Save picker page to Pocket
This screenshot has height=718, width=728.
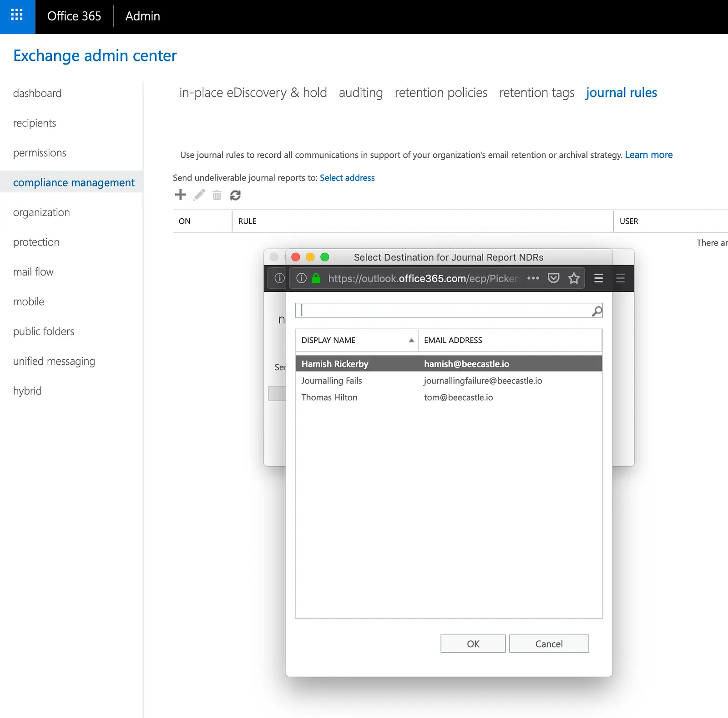tap(554, 278)
